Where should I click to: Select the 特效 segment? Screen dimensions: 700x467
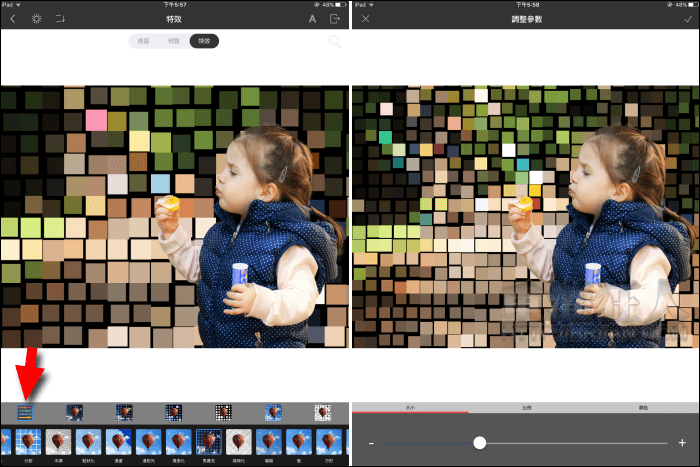[204, 41]
